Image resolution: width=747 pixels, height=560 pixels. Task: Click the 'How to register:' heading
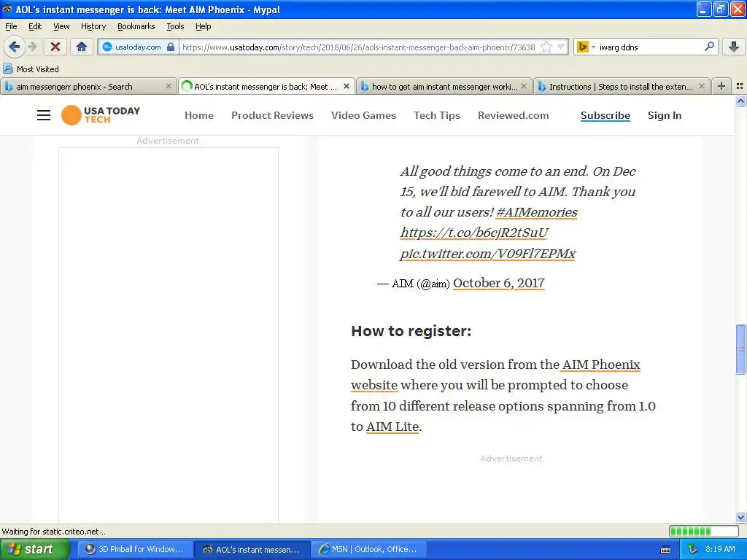tap(411, 331)
